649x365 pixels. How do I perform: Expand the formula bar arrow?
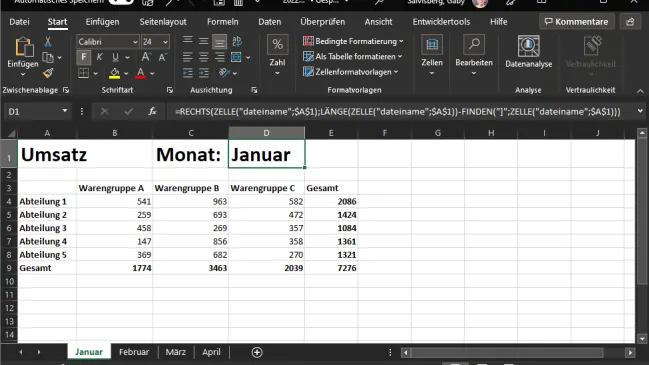coord(640,111)
